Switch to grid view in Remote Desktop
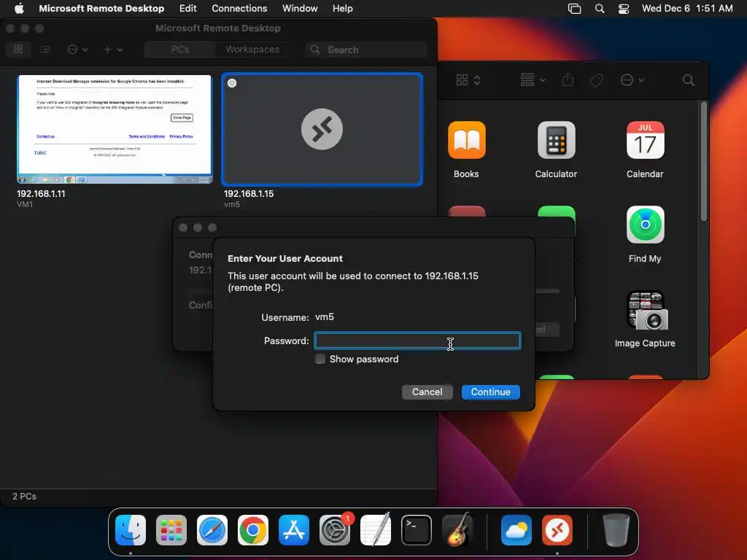The image size is (747, 560). click(18, 49)
